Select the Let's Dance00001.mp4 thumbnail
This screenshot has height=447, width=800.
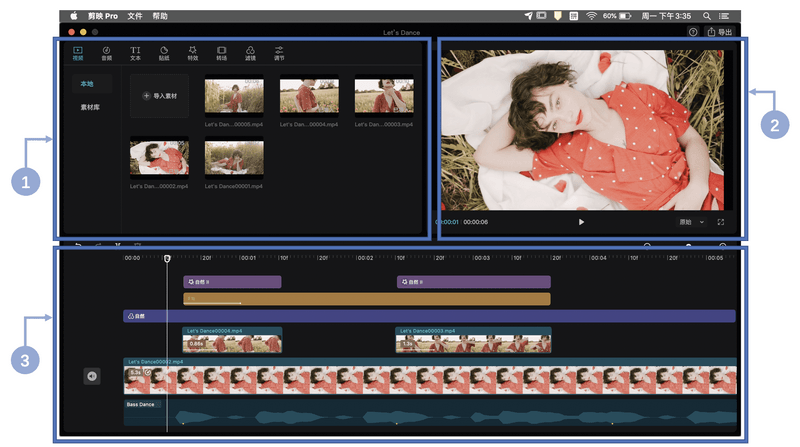click(x=233, y=158)
